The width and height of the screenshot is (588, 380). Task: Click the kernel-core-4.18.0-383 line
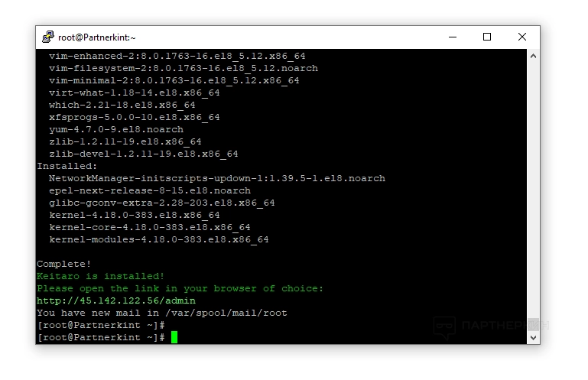coord(150,227)
